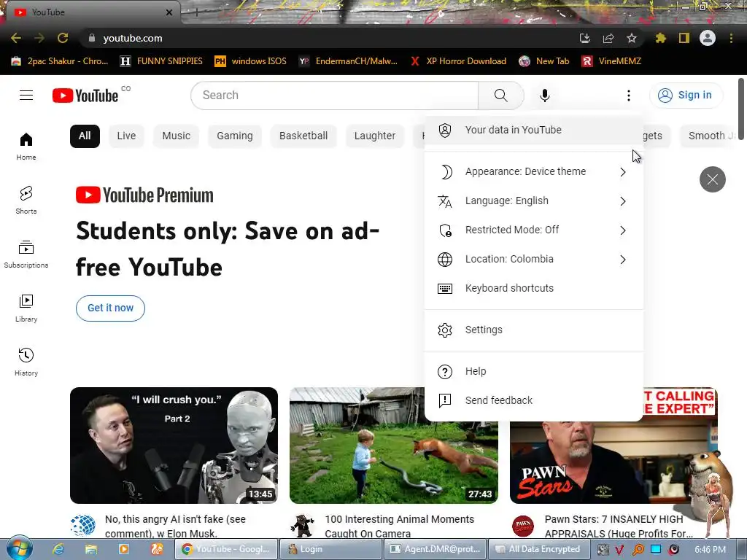Open the Elon Musk angry AI thumbnail
Viewport: 747px width, 560px height.
click(174, 446)
